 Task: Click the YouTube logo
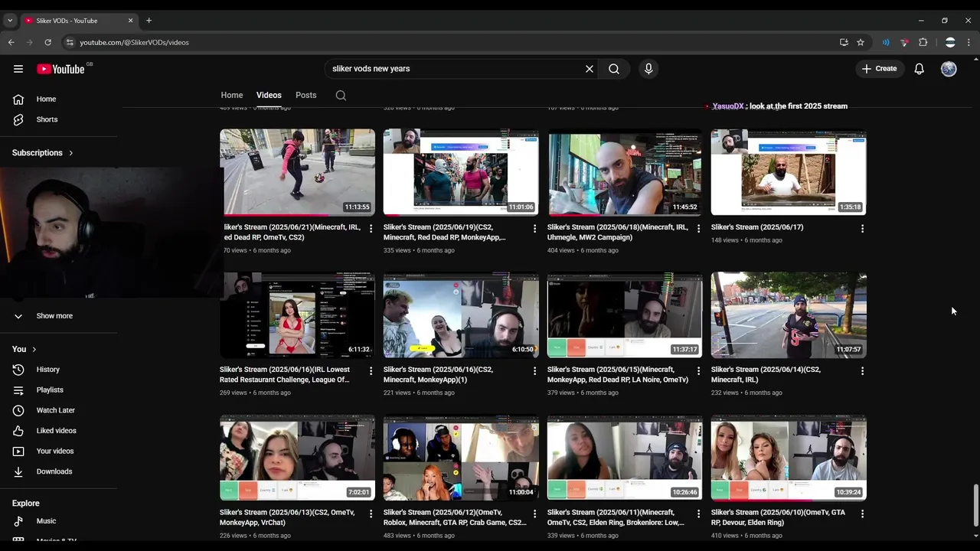click(x=61, y=69)
